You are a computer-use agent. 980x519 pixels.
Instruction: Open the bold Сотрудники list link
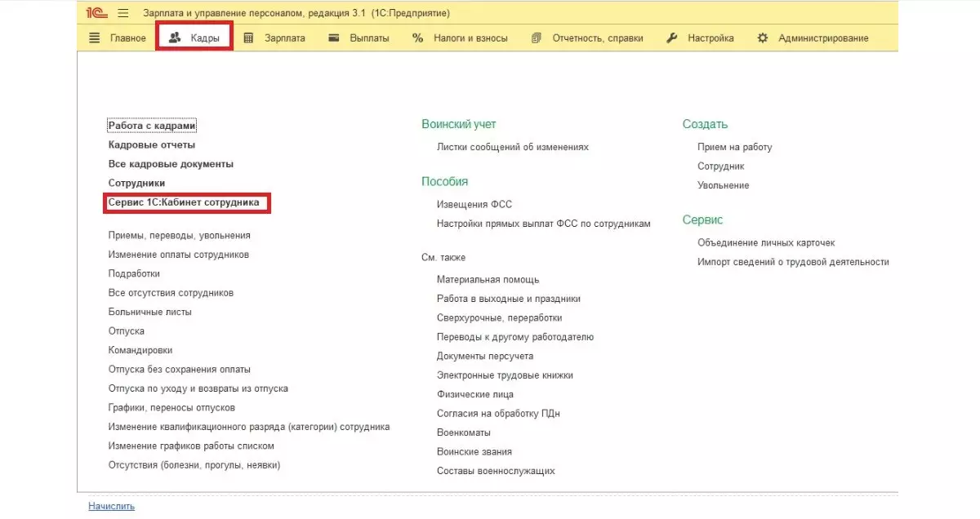pos(136,184)
